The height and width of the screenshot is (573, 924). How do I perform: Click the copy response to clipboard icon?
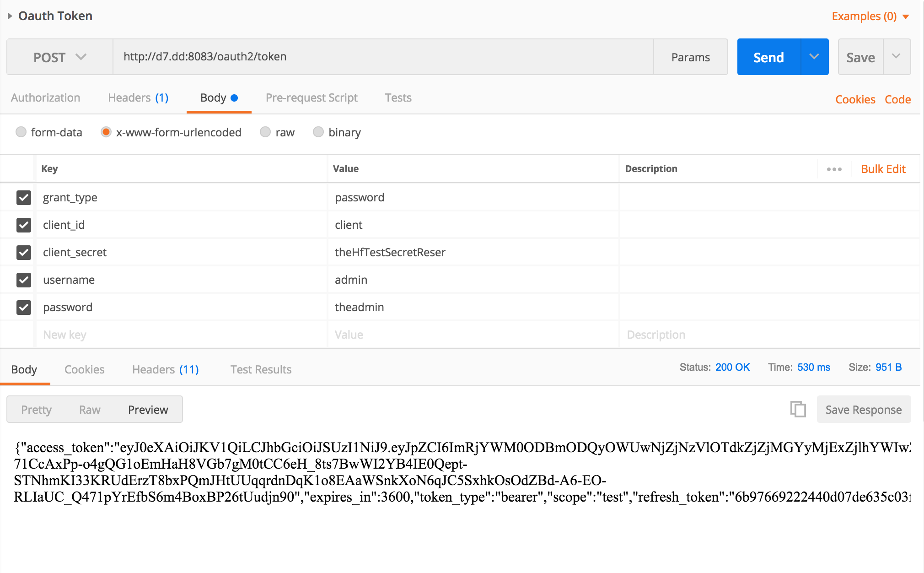tap(798, 409)
